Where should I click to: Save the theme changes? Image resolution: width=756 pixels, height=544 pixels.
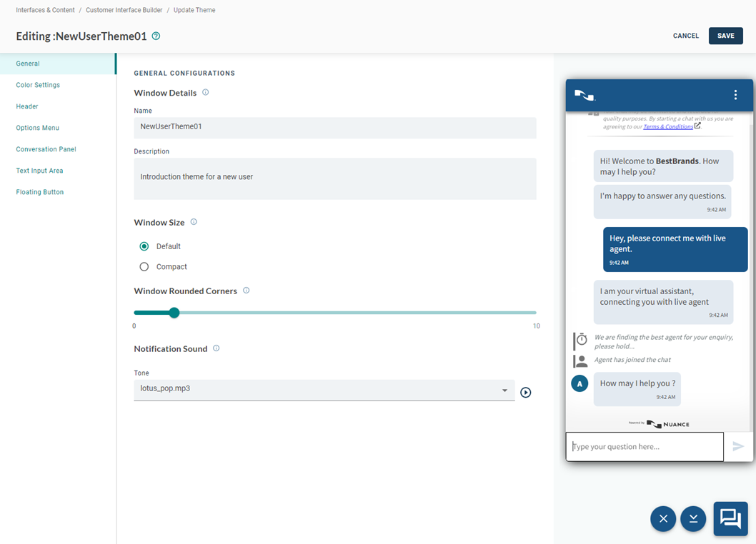tap(725, 35)
